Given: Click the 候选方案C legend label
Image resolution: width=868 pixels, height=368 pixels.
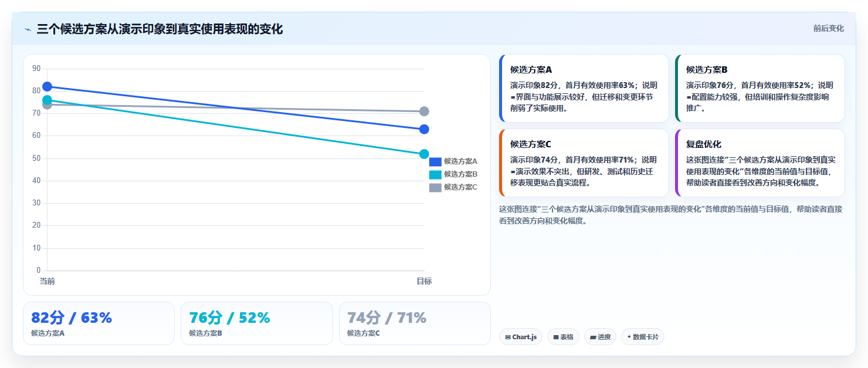Looking at the screenshot, I should (x=460, y=187).
